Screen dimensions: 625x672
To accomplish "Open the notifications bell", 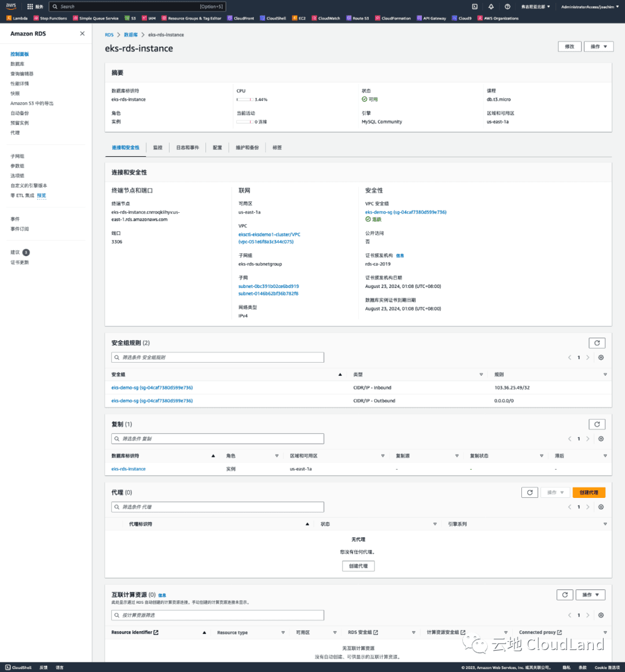I will (x=491, y=6).
